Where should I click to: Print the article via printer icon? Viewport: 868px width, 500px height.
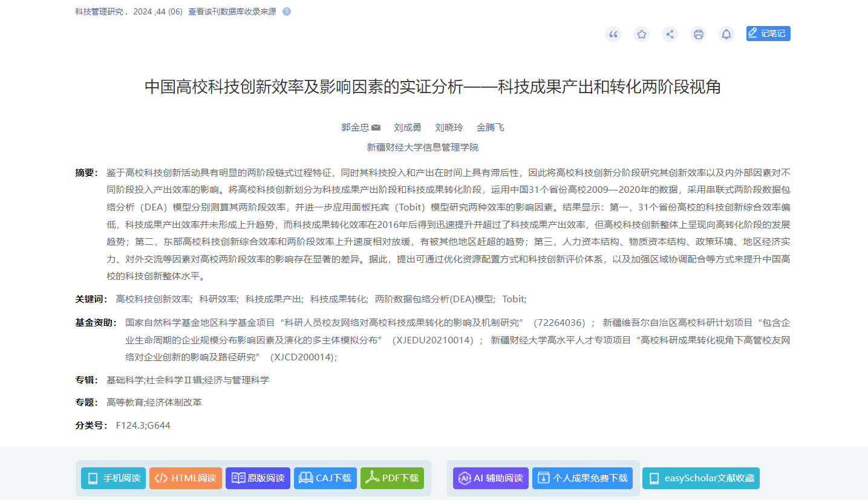point(698,34)
